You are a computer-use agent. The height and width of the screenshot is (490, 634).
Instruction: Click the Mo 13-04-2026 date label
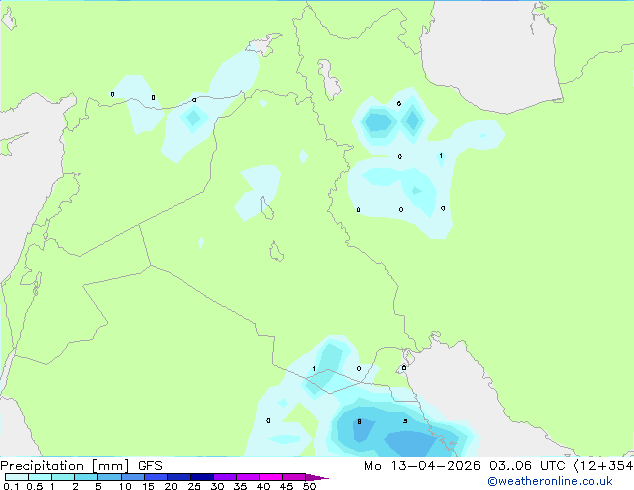coord(422,466)
